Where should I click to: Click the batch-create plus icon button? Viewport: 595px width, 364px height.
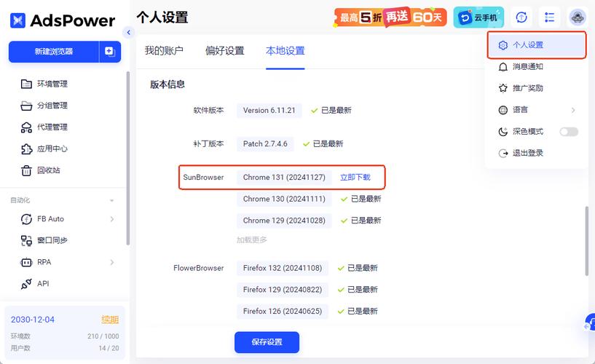110,52
